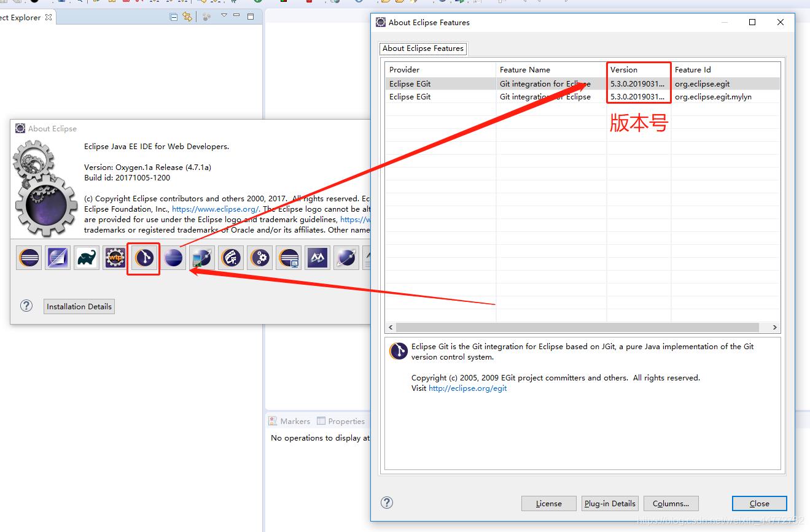Close the About Eclipse Features dialog via Close button
810x532 pixels.
coord(760,503)
